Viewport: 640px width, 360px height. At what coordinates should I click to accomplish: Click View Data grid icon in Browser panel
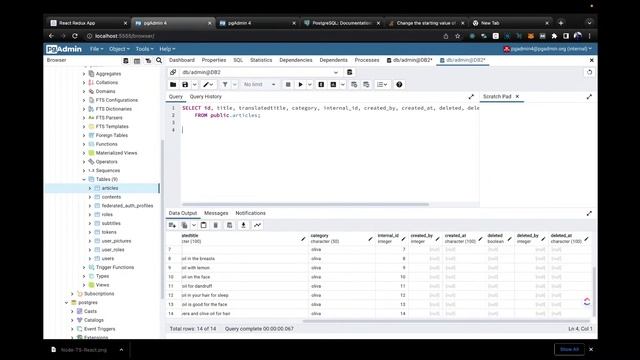[137, 60]
